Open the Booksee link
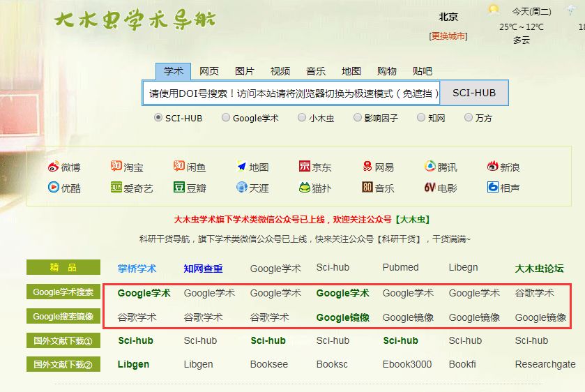Image resolution: width=585 pixels, height=392 pixels. pyautogui.click(x=269, y=364)
